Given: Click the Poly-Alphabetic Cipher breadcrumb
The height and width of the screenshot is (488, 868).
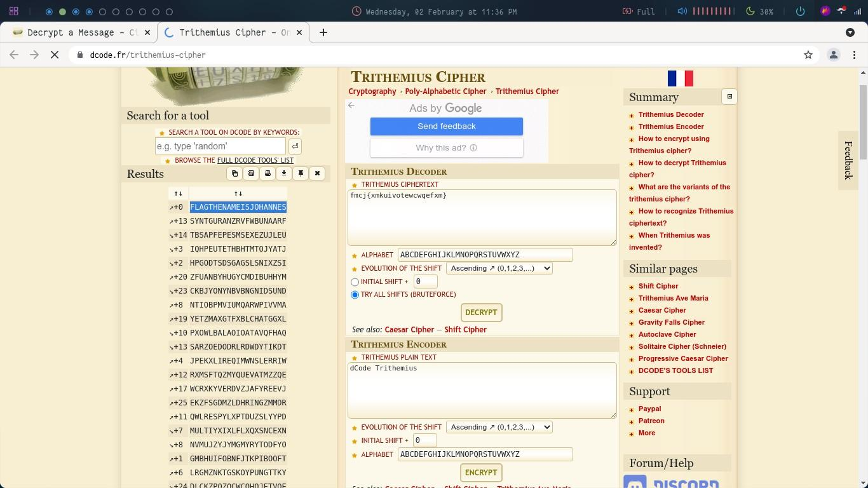Looking at the screenshot, I should pyautogui.click(x=445, y=91).
